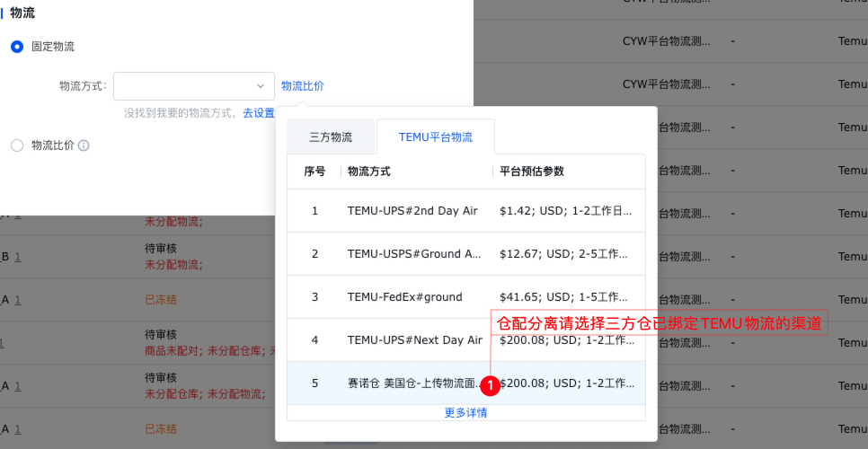The width and height of the screenshot is (868, 449).
Task: Select TEMU-USPS#Ground A... logistics row
Action: point(466,254)
